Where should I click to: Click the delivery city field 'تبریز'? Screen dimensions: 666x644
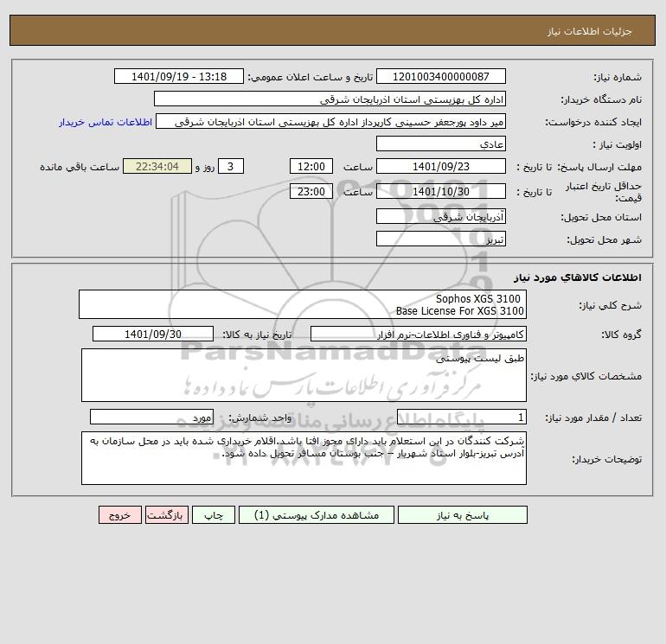[x=441, y=239]
